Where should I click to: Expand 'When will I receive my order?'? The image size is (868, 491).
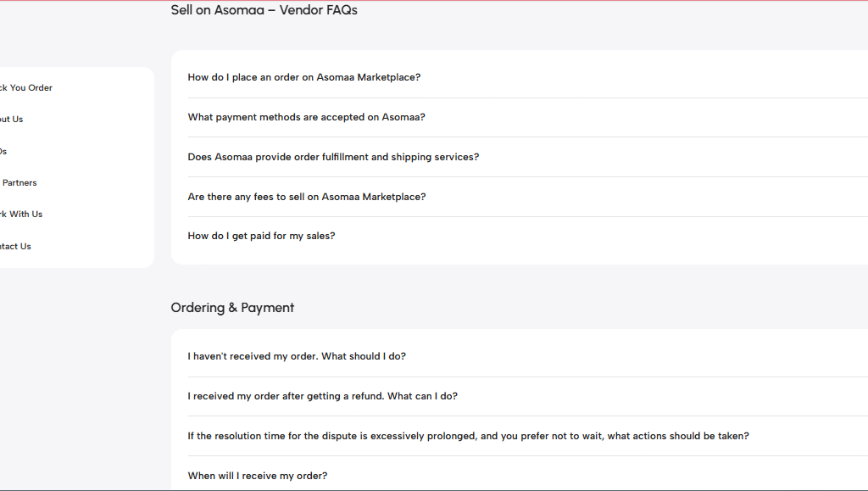click(x=257, y=476)
